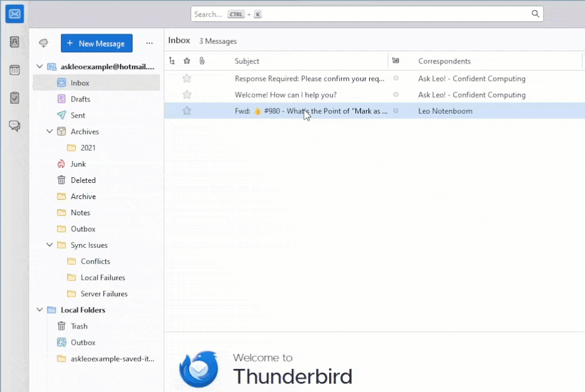Collapse the Archives folder
The width and height of the screenshot is (585, 392).
coord(50,131)
